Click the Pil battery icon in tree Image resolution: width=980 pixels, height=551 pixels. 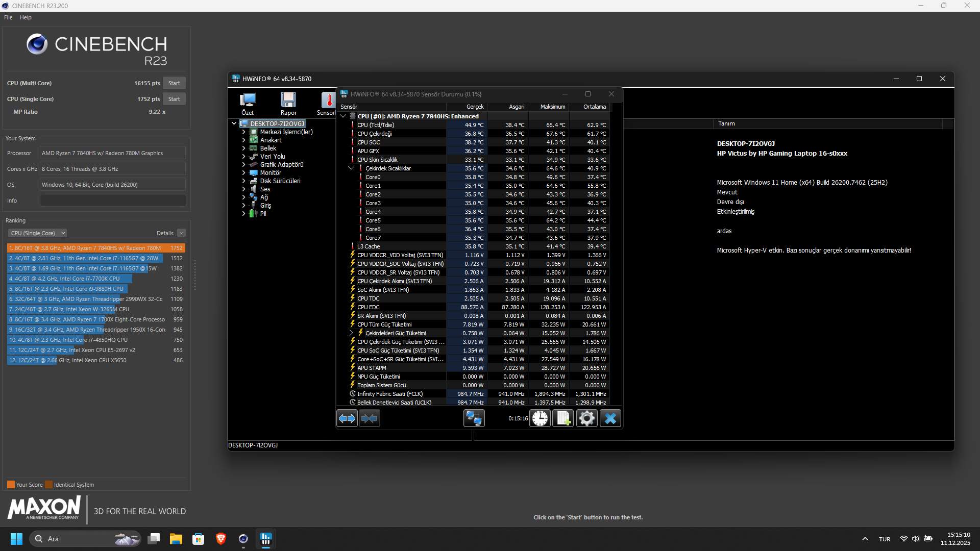tap(254, 214)
